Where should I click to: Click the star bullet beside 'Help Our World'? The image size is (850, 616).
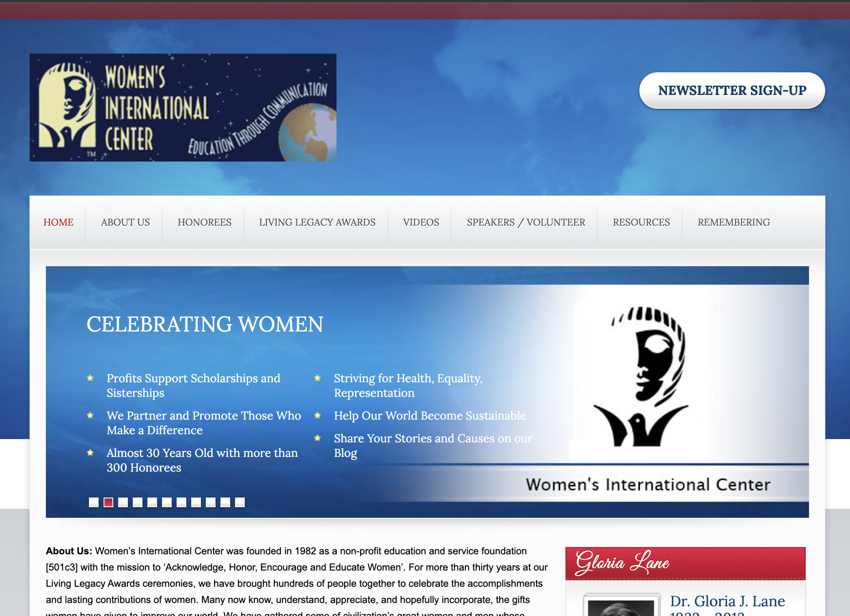(x=317, y=416)
